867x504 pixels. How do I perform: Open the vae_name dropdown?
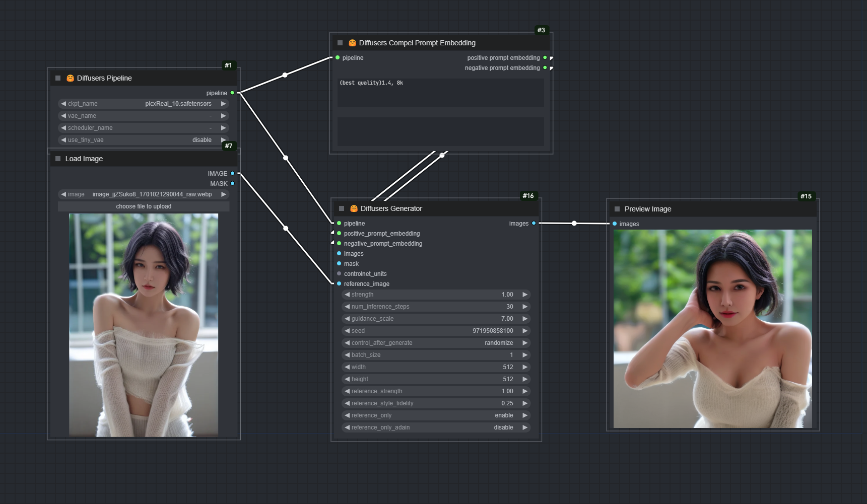coord(144,116)
